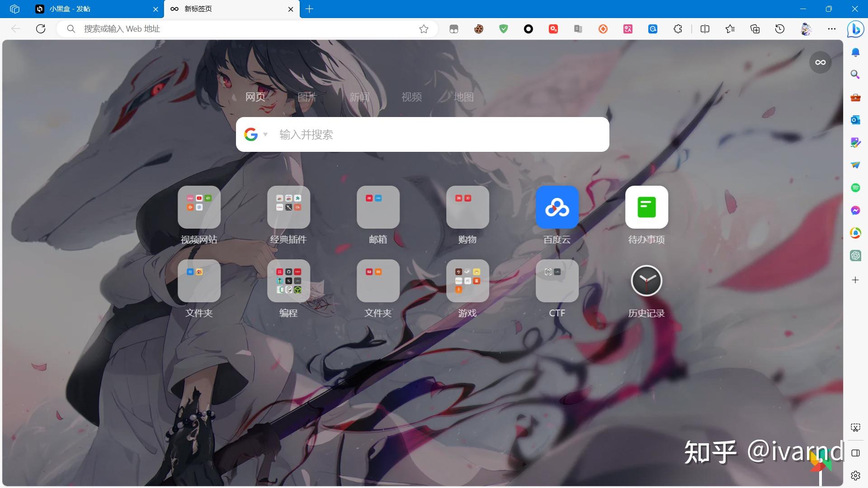Open the browser Extensions puzzle icon
The height and width of the screenshot is (488, 868).
point(678,29)
